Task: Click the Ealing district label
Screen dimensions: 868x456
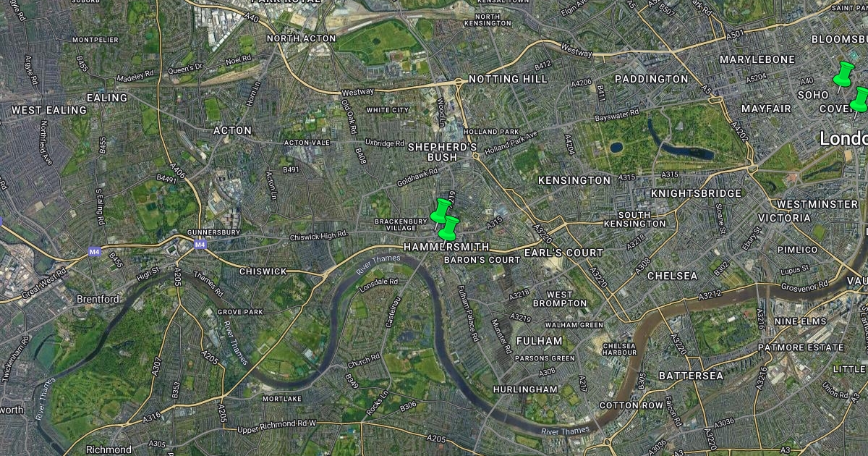Action: 107,98
